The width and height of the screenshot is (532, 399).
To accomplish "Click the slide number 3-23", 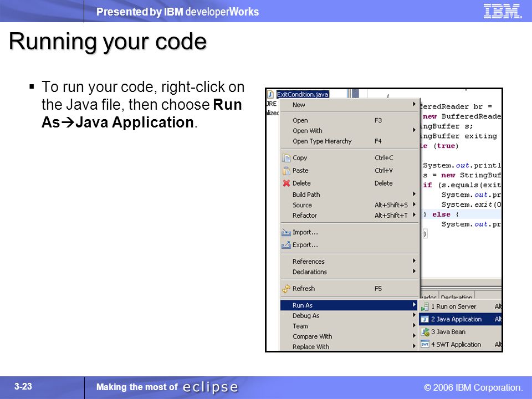I will tap(23, 386).
